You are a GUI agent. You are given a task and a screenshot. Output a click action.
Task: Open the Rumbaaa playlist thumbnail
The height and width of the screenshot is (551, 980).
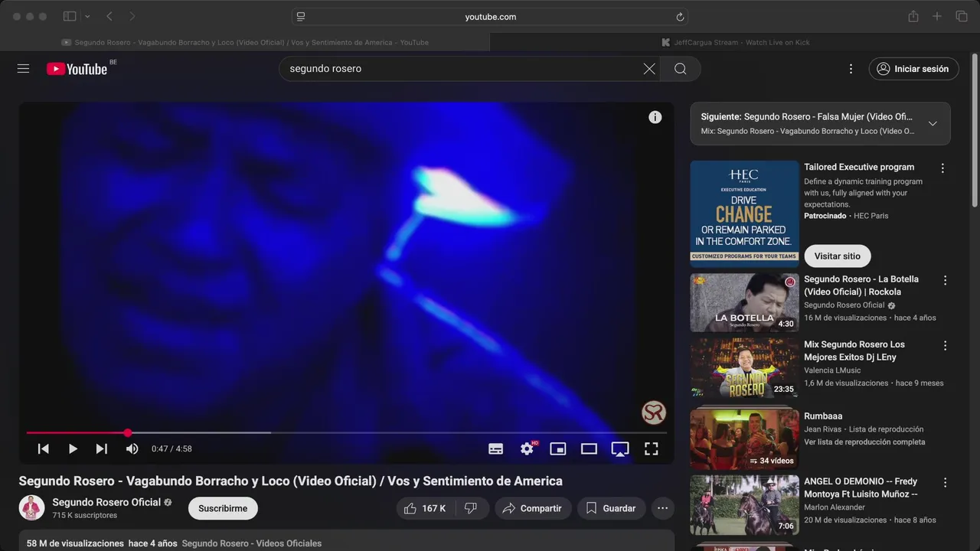pyautogui.click(x=744, y=439)
